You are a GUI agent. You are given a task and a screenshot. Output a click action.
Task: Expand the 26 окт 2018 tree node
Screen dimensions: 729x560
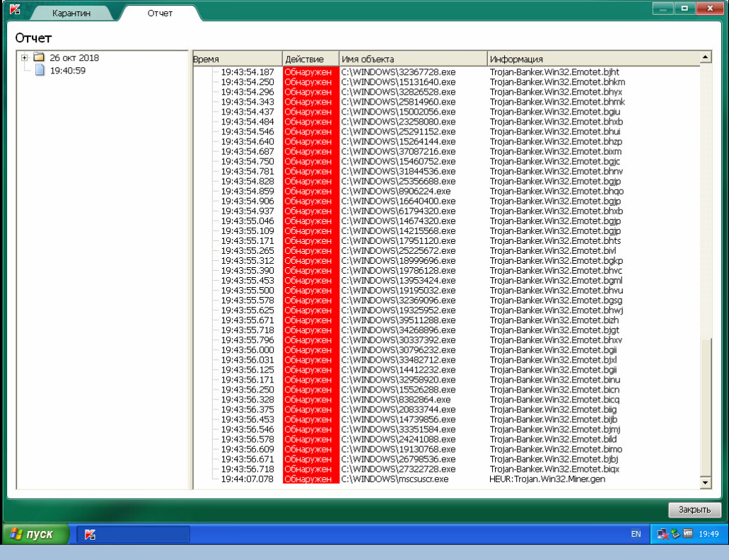click(x=24, y=58)
